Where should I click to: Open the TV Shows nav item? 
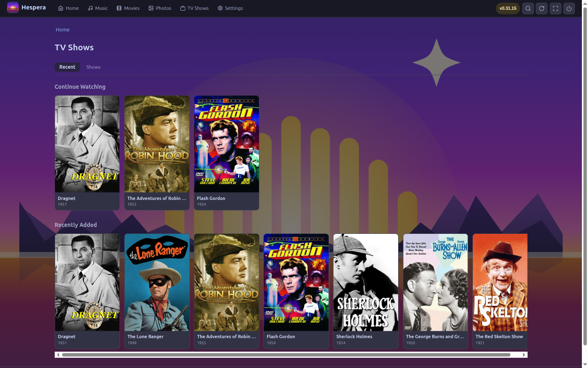coord(194,8)
